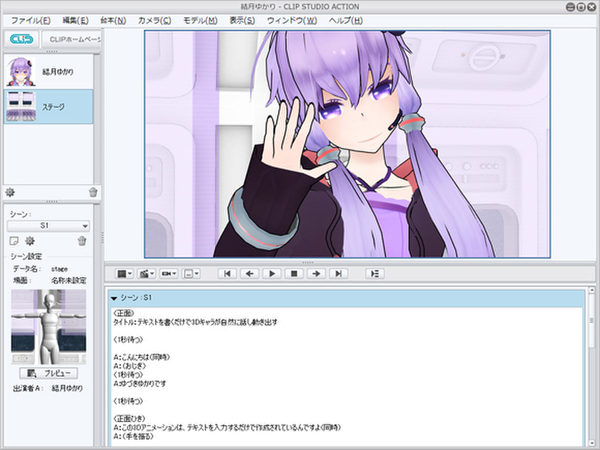This screenshot has width=600, height=450.
Task: Play the animation
Action: point(272,274)
